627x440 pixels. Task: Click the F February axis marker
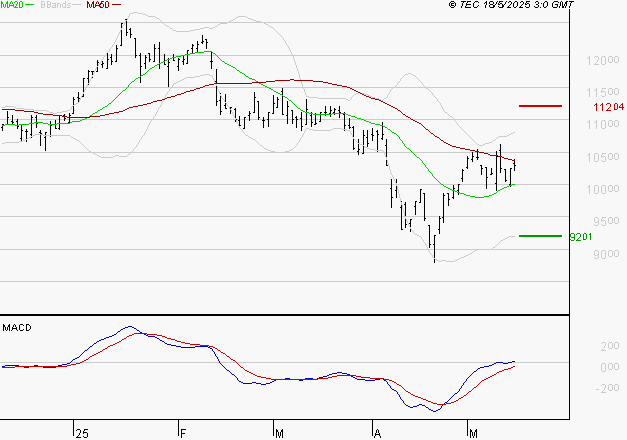click(183, 434)
